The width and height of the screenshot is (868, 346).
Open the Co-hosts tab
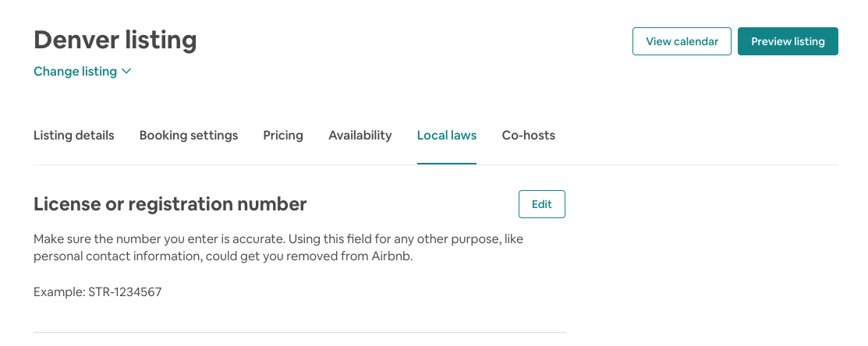(528, 136)
